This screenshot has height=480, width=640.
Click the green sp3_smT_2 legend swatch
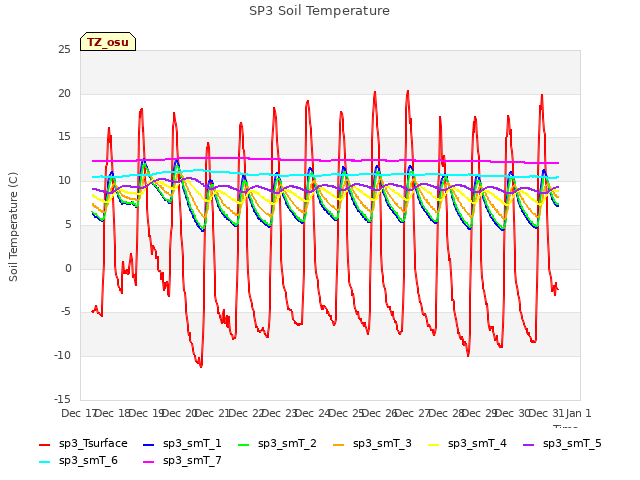click(244, 444)
